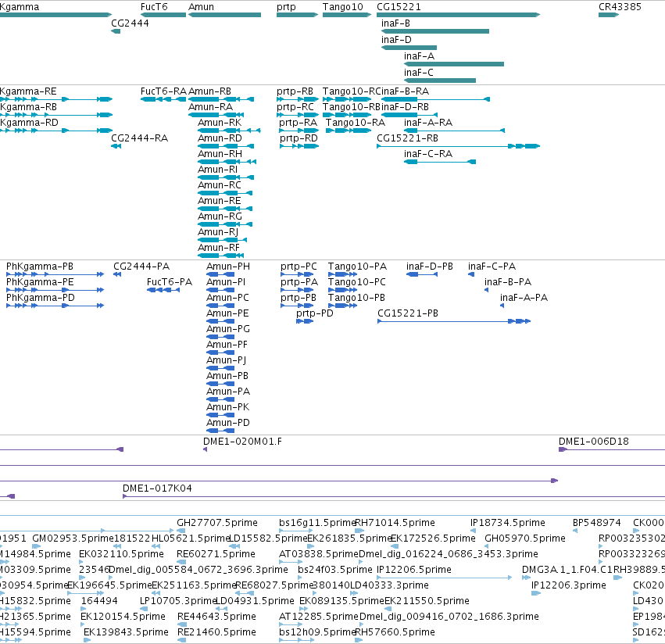Select clone DME1-017K04
This screenshot has width=665, height=644.
pos(157,488)
